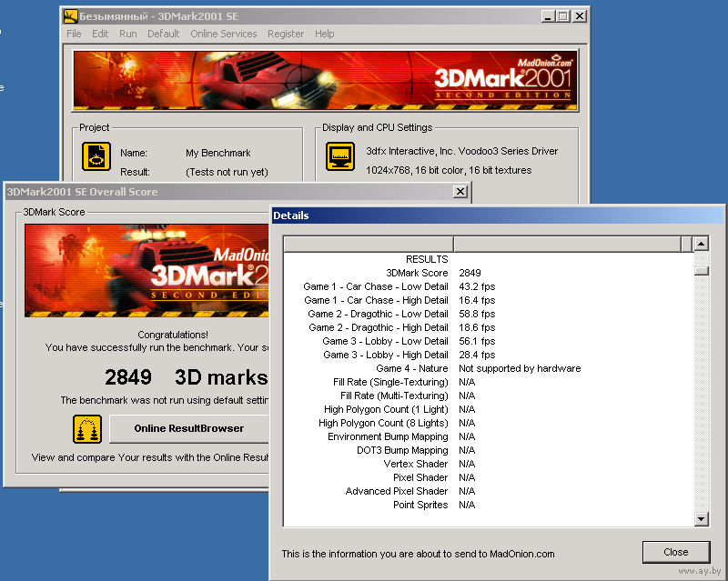Click the main window 3DMark2001 banner image

coord(326,81)
